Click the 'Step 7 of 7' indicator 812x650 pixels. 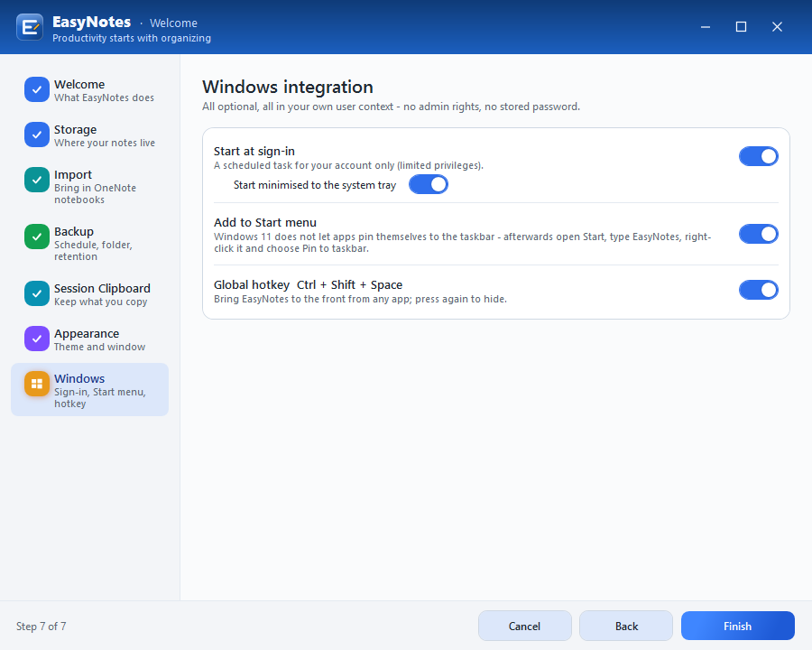(x=41, y=627)
